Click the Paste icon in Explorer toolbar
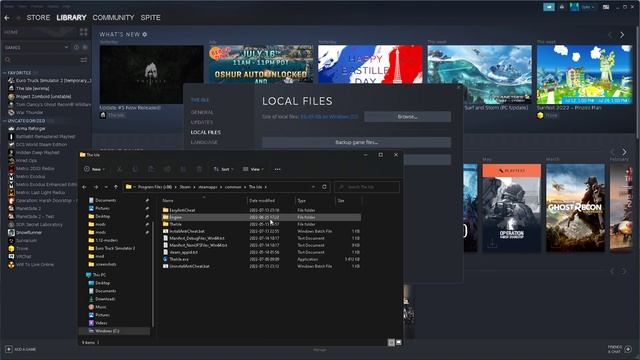640x360 pixels. [x=151, y=169]
